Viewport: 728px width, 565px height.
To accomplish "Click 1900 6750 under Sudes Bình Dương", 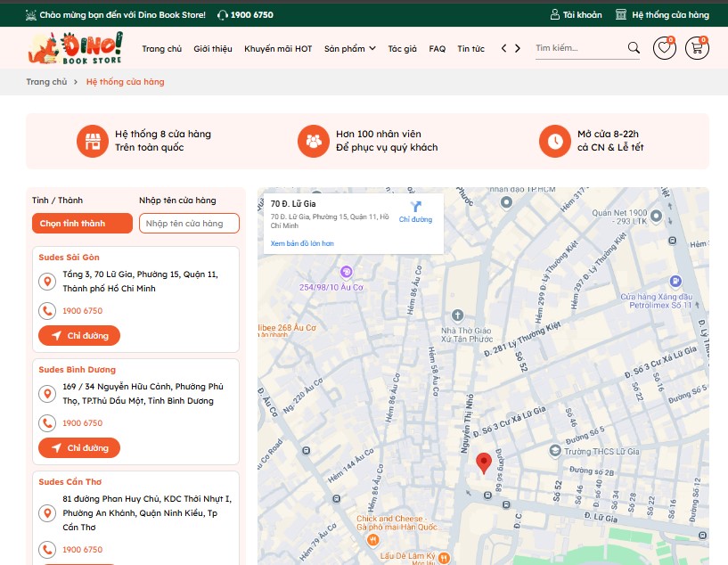I will point(83,423).
